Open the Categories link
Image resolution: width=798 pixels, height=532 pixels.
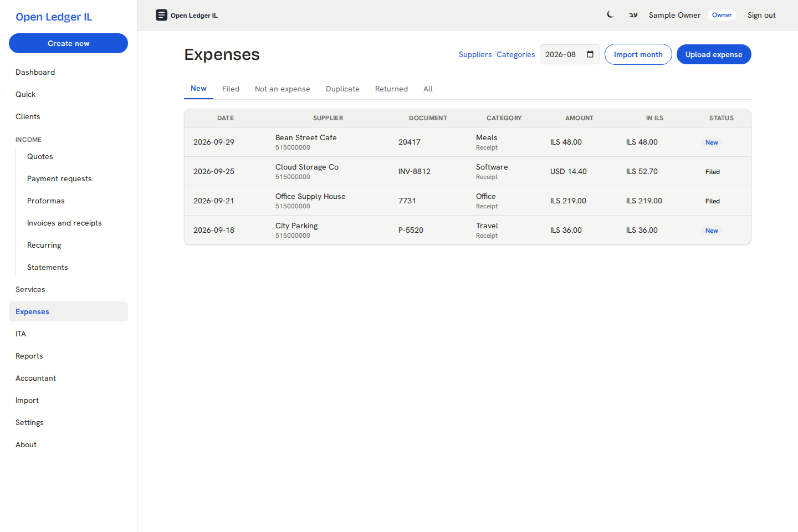515,54
